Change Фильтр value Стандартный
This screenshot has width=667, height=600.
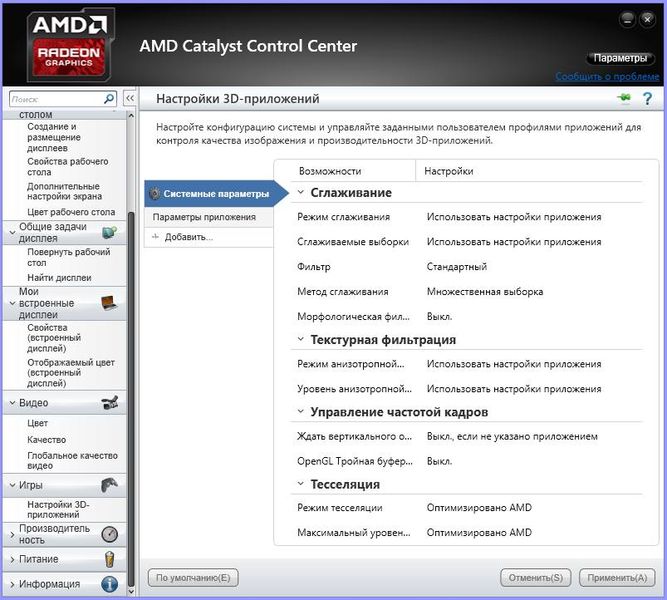pyautogui.click(x=456, y=267)
